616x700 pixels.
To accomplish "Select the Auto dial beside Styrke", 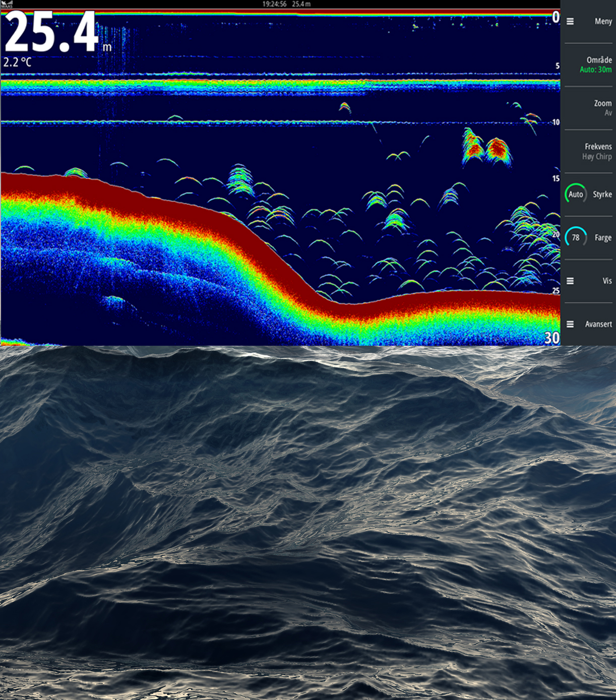I will click(576, 195).
